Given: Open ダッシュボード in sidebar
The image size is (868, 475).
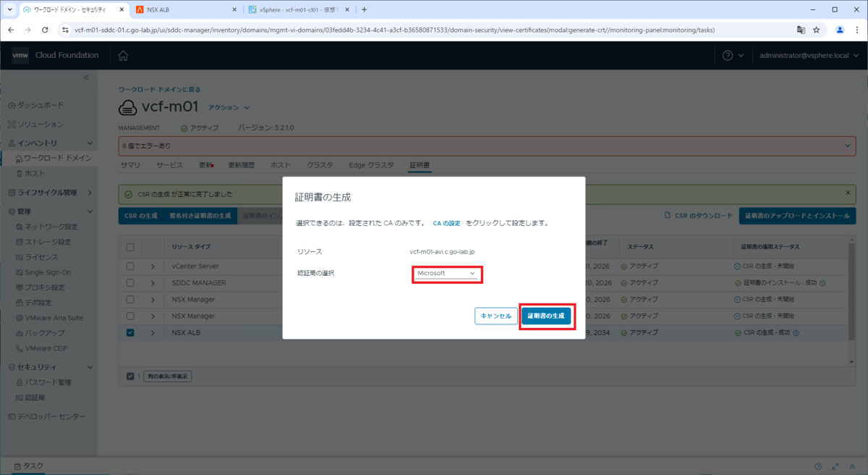Looking at the screenshot, I should (x=40, y=105).
